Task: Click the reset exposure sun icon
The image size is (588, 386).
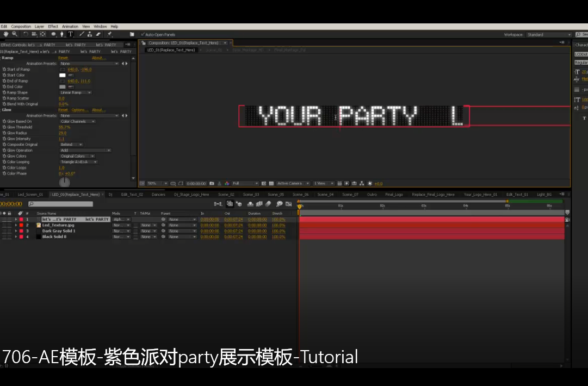Action: tap(370, 184)
